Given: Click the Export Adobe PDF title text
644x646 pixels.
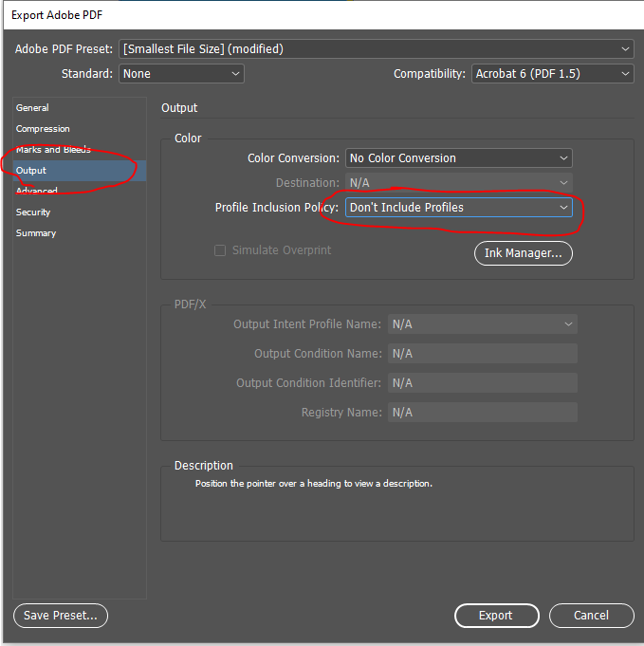Looking at the screenshot, I should (57, 15).
